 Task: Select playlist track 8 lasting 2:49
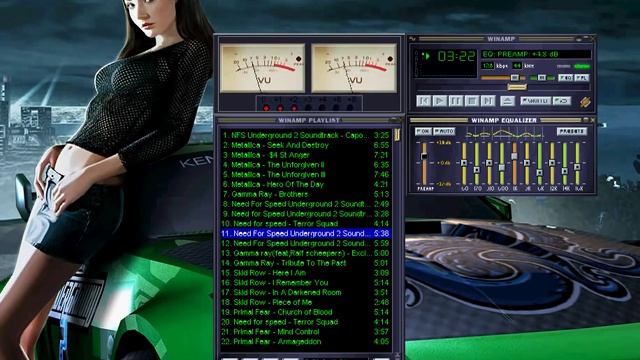pos(305,204)
